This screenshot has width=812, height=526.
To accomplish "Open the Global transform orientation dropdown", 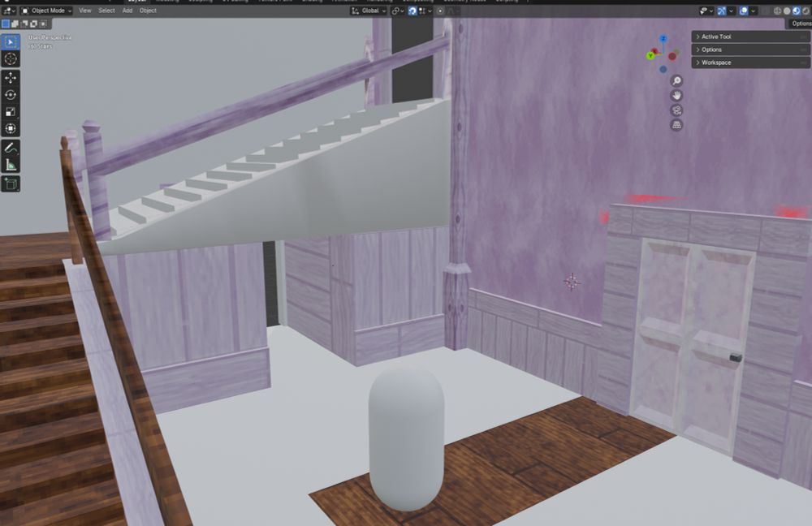I will [x=369, y=11].
